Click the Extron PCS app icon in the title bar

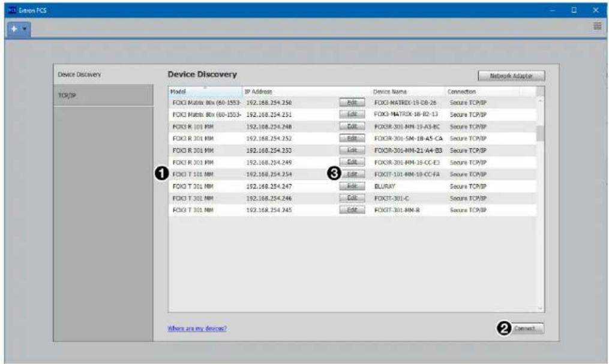point(13,10)
